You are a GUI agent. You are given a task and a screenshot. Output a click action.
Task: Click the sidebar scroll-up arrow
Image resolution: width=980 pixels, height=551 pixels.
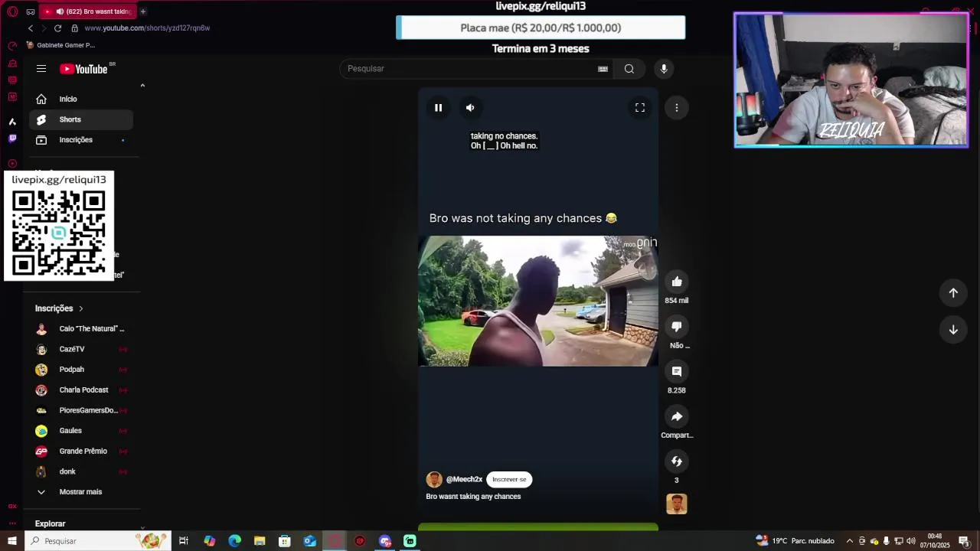click(142, 86)
